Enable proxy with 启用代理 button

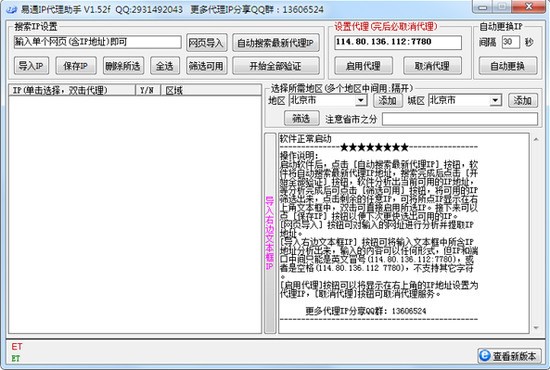pos(363,66)
